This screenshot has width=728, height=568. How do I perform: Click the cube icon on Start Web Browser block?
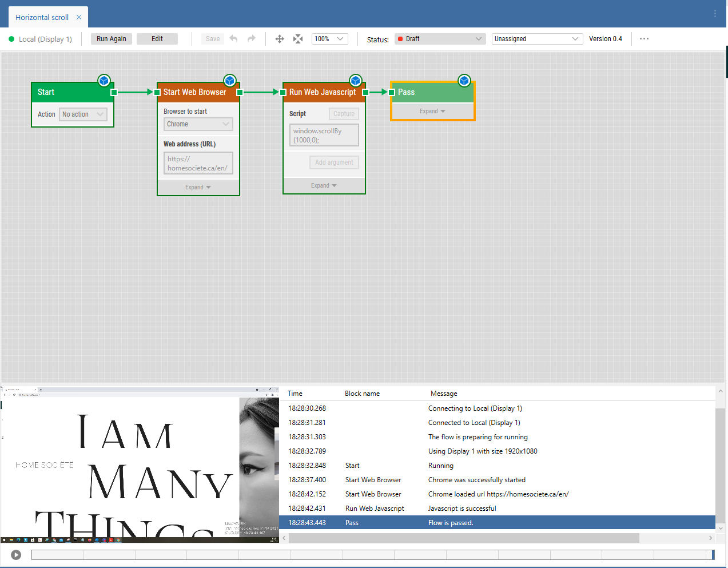(230, 81)
